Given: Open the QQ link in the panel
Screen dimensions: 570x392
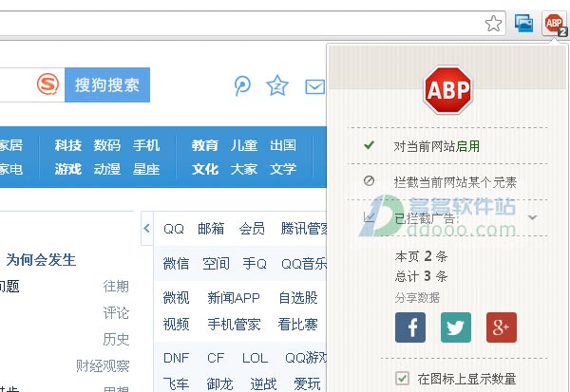Looking at the screenshot, I should pos(174,229).
